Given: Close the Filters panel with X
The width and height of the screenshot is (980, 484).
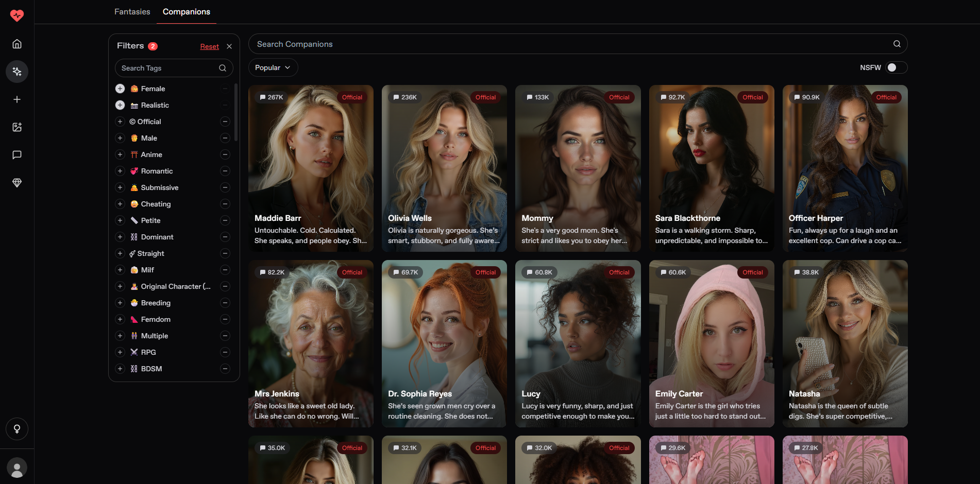Looking at the screenshot, I should coord(229,46).
